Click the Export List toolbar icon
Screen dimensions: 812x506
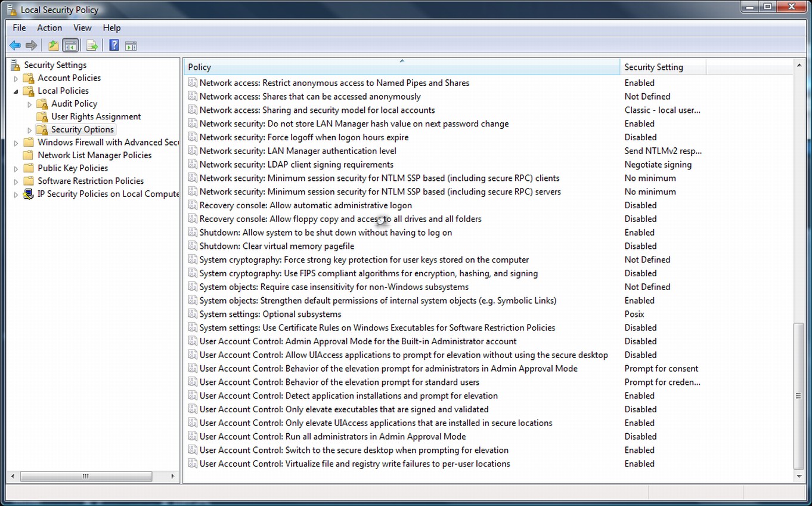92,45
